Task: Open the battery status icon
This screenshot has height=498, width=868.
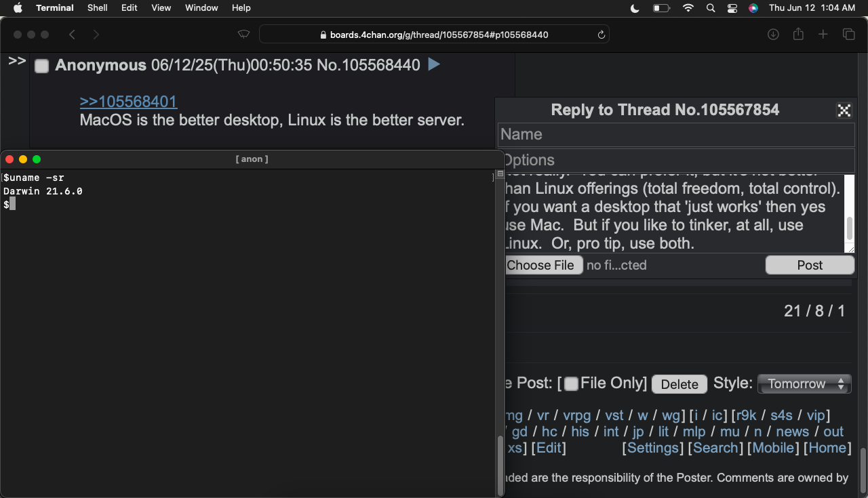Action: [x=661, y=8]
